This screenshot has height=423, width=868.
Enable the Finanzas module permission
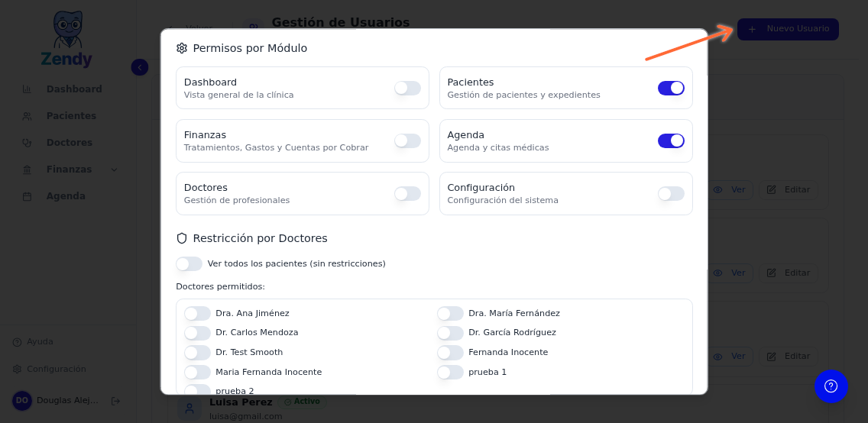407,140
